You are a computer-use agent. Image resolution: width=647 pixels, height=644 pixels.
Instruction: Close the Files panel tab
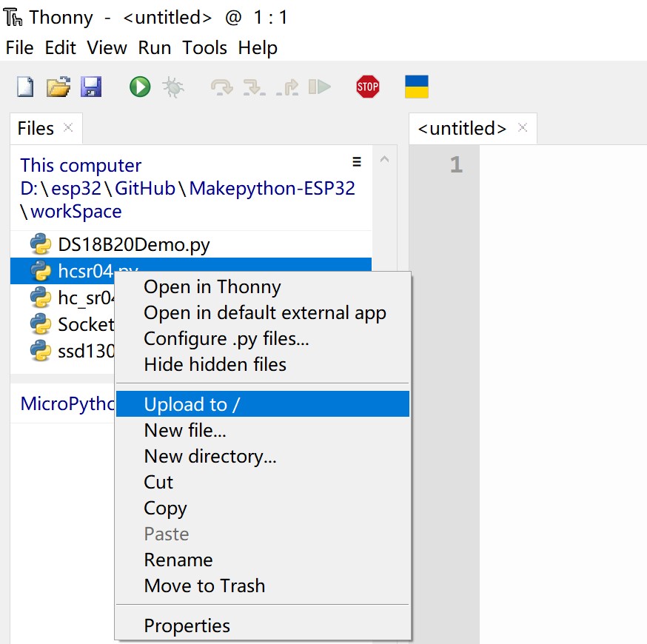pos(68,127)
